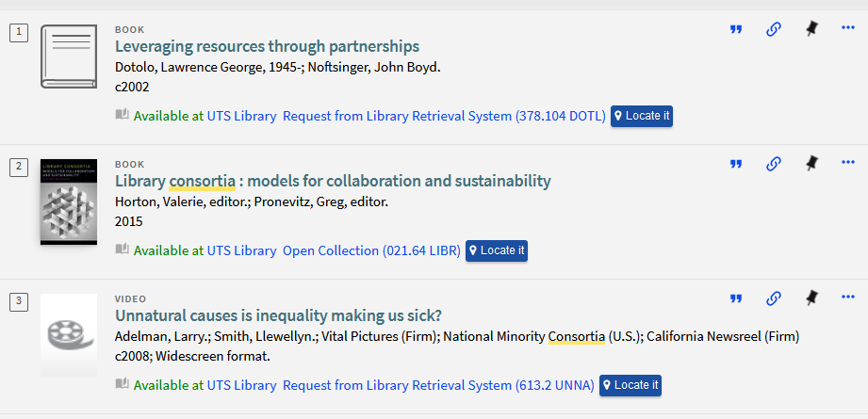Click Locate it button for 613.2 UNNA
This screenshot has width=868, height=419.
pos(630,385)
